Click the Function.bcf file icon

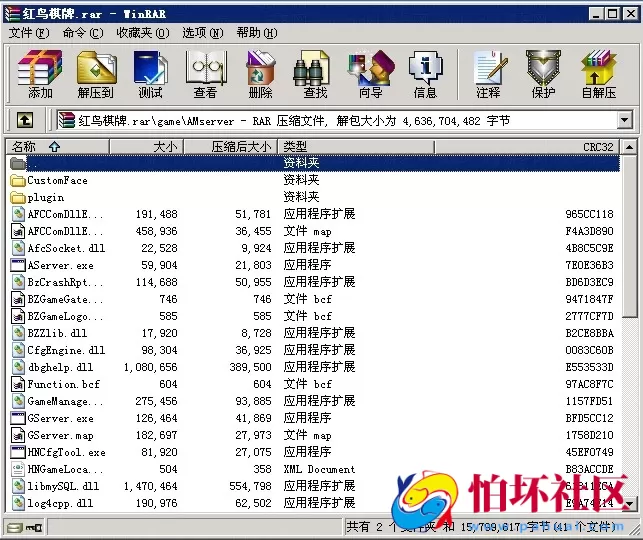[x=18, y=384]
